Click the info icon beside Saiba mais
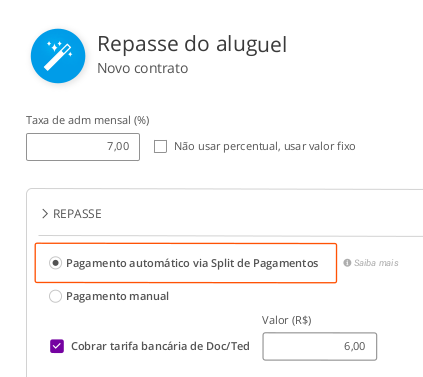The width and height of the screenshot is (423, 377). [347, 263]
